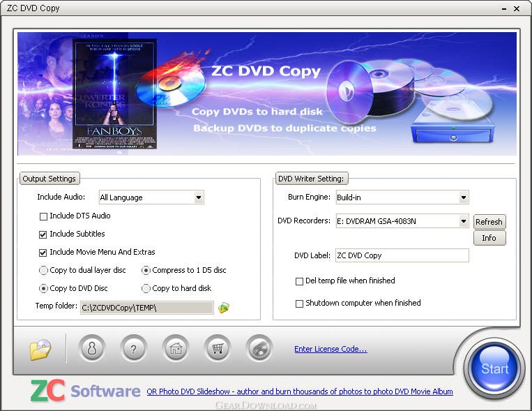Close the ZC DVD Copy window
532x411 pixels.
click(517, 9)
